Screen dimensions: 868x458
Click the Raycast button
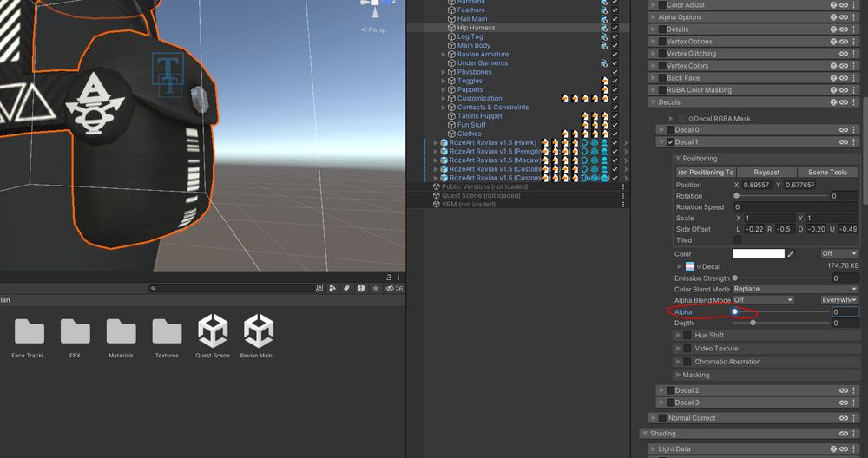(766, 172)
